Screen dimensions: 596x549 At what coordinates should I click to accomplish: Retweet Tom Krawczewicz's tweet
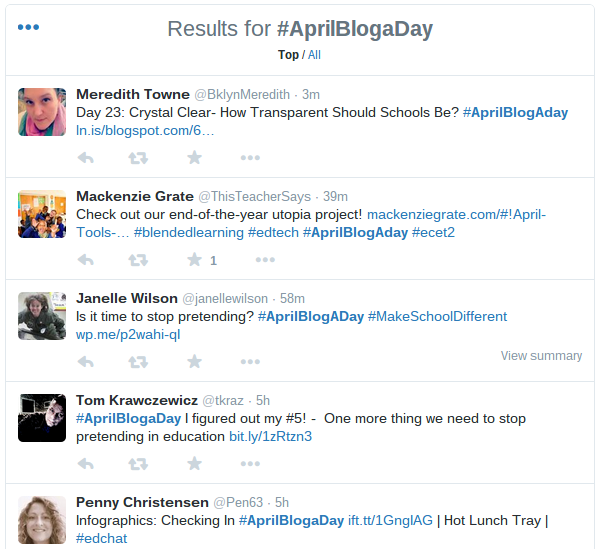pos(138,464)
